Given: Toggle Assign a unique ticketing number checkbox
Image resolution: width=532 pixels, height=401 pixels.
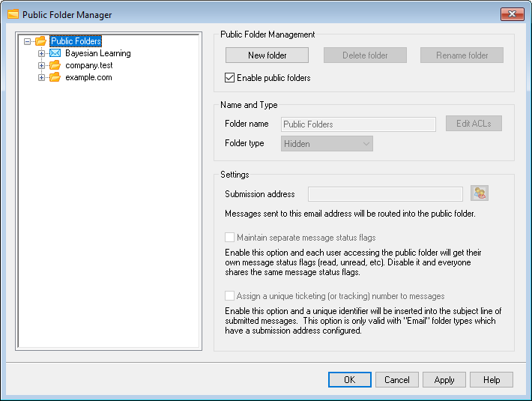Looking at the screenshot, I should pos(230,296).
